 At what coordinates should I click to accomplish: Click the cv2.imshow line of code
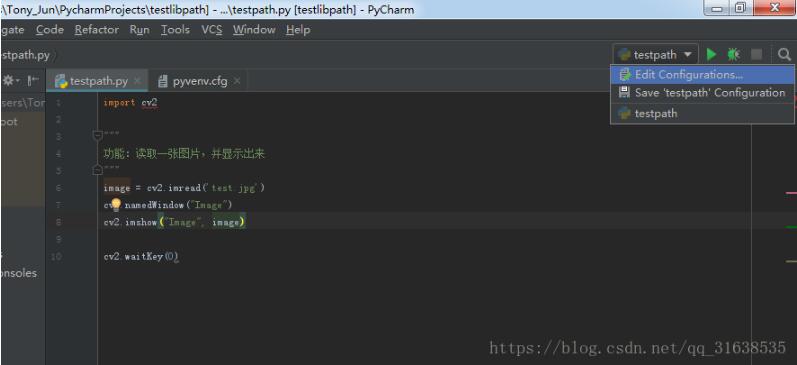pyautogui.click(x=174, y=222)
